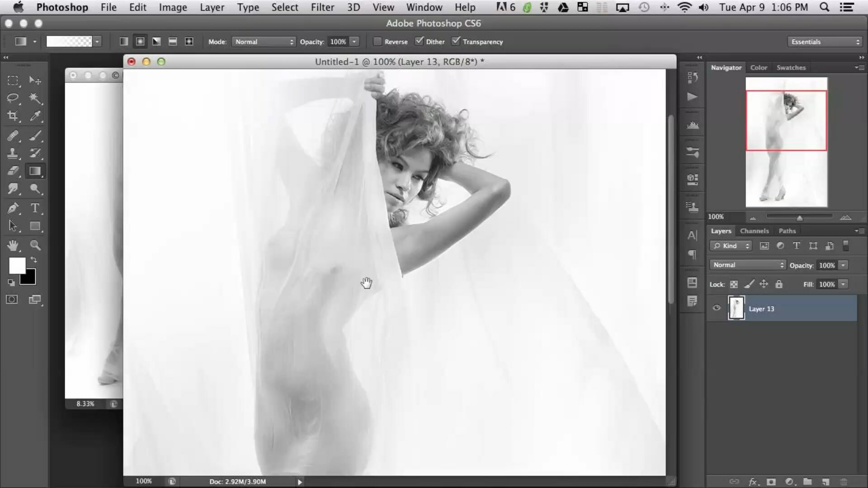Screen dimensions: 868x488
Task: Select the Zoom tool
Action: click(x=35, y=245)
